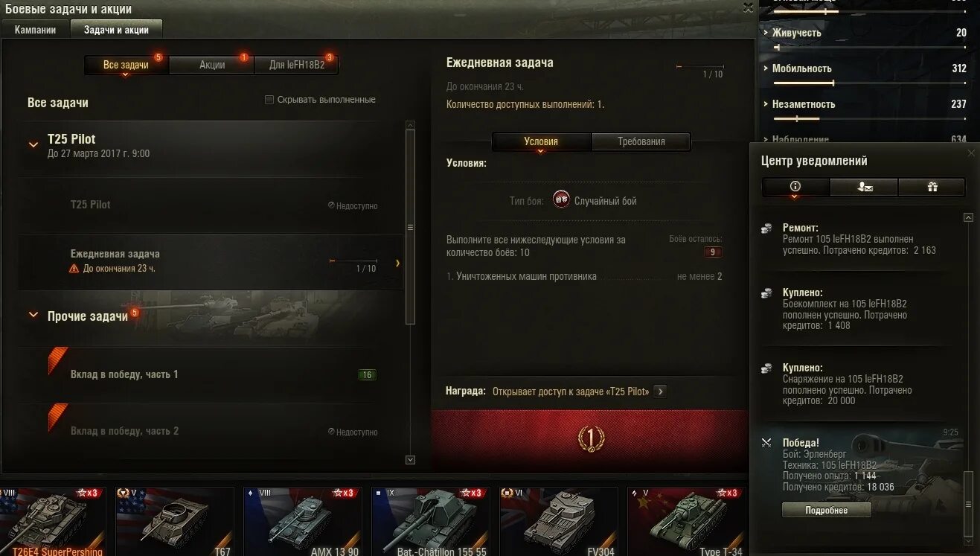The height and width of the screenshot is (556, 980).
Task: Close the Центр уведомлений panel
Action: (x=970, y=153)
